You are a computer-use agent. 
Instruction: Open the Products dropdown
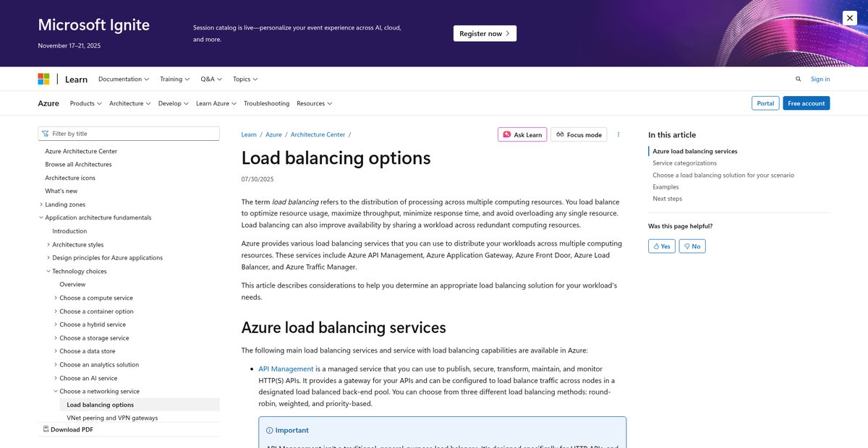[x=86, y=103]
